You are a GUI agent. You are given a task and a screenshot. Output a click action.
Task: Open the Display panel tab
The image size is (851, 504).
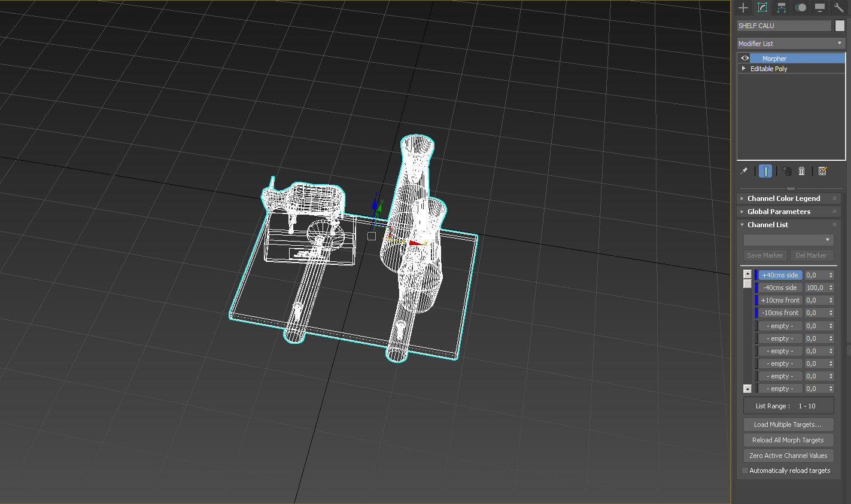(x=820, y=8)
